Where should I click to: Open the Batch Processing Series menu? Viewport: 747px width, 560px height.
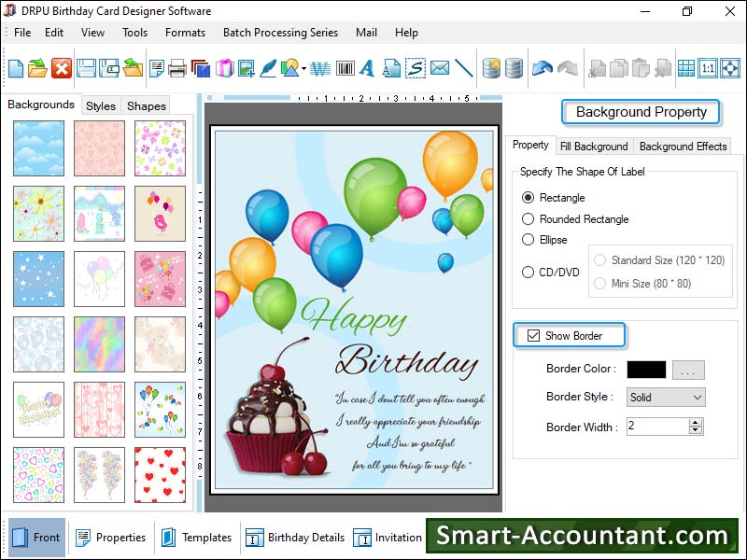pyautogui.click(x=280, y=33)
